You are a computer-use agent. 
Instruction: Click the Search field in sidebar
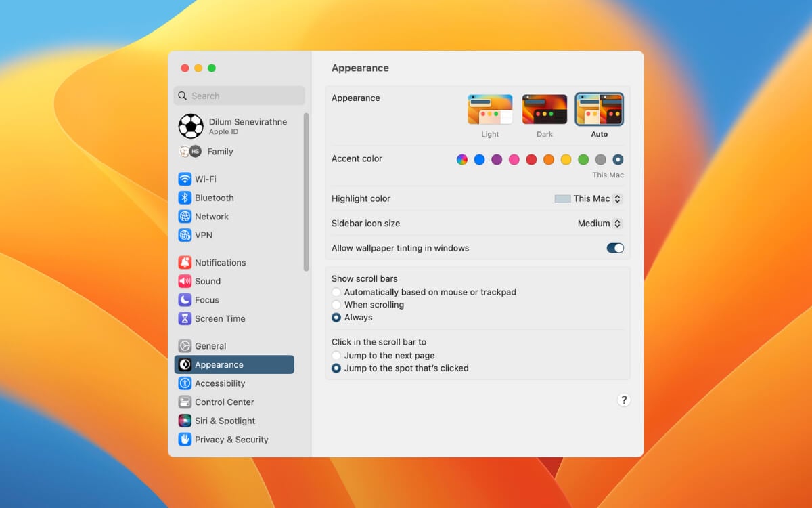pyautogui.click(x=239, y=96)
